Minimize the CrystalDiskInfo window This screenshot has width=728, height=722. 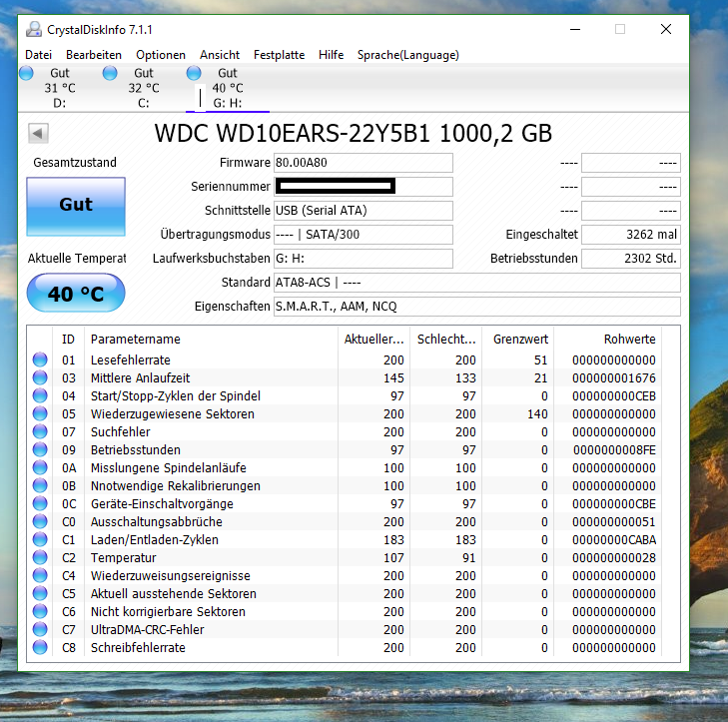575,29
